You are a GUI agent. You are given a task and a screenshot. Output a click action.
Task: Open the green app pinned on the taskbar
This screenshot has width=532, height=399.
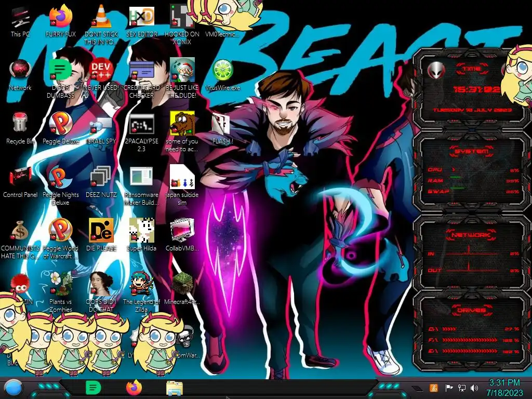pos(94,388)
